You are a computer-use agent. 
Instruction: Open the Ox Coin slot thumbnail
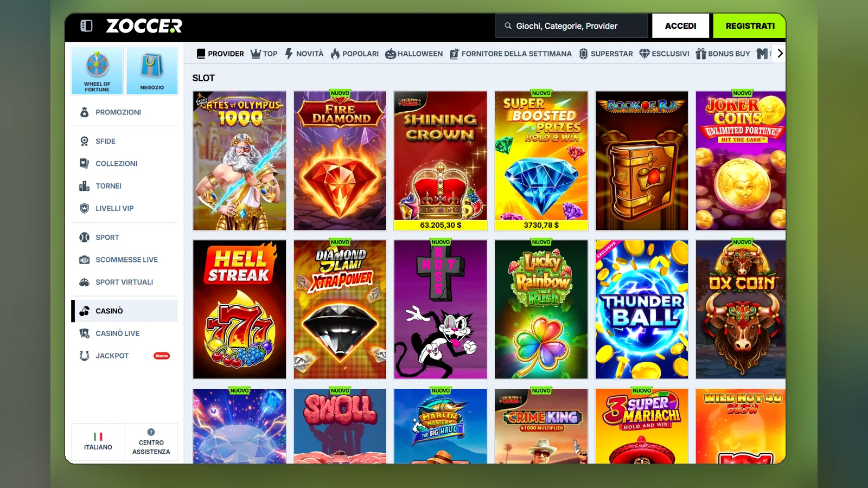pos(741,309)
